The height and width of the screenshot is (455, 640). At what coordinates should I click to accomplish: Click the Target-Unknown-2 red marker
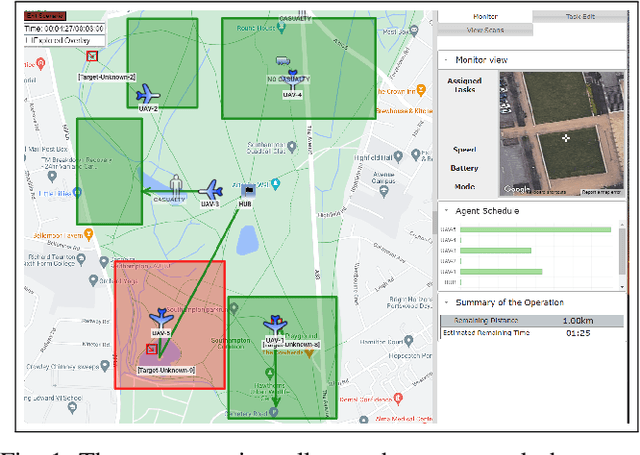[x=92, y=57]
